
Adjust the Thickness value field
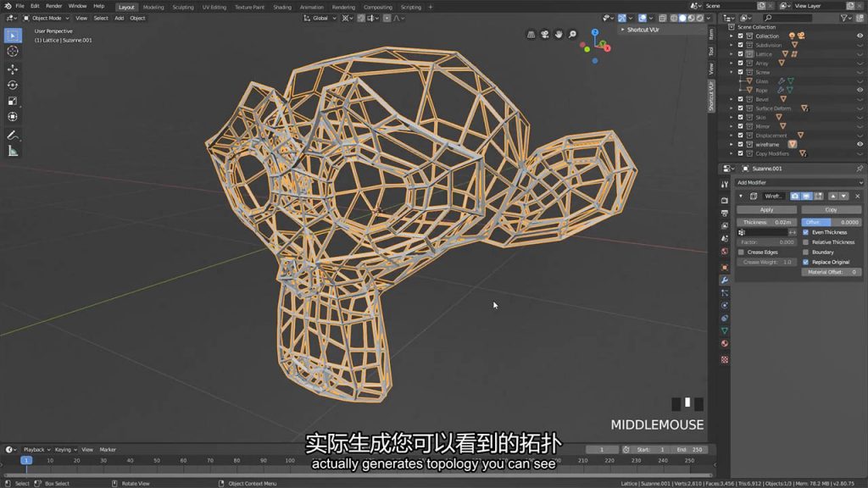point(766,223)
